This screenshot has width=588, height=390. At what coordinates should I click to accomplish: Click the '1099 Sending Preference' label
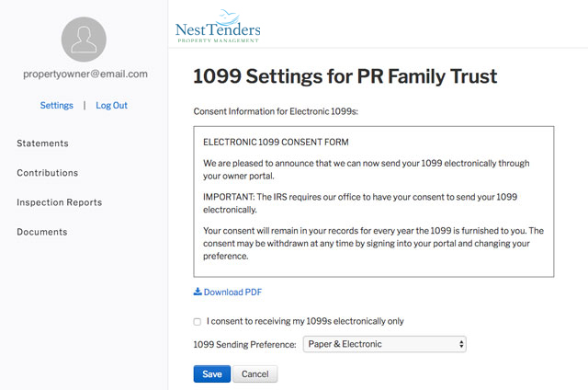pyautogui.click(x=244, y=345)
